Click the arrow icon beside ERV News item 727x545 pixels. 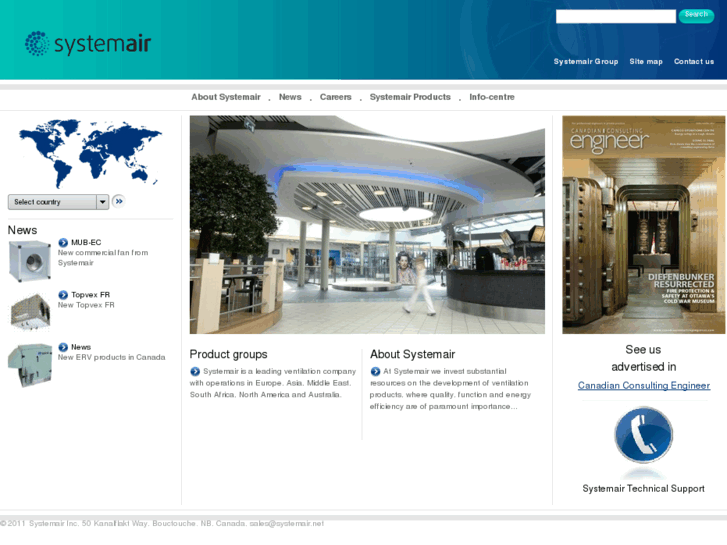63,347
